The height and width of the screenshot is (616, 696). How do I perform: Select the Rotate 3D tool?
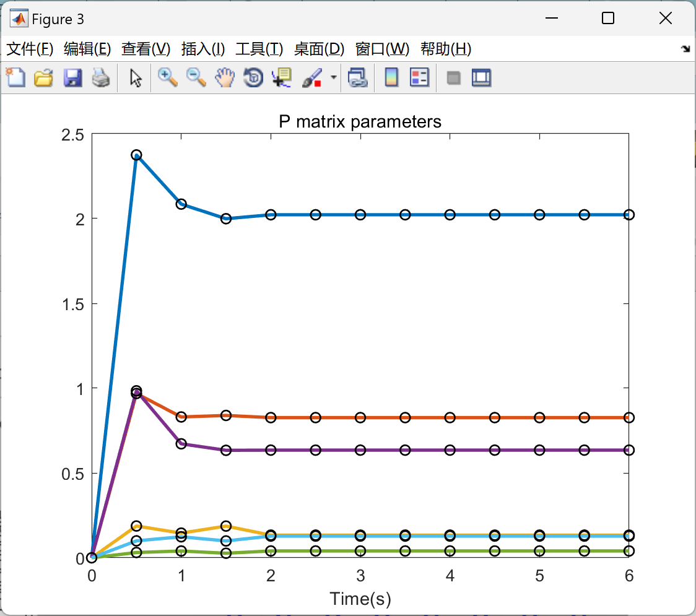pyautogui.click(x=253, y=77)
